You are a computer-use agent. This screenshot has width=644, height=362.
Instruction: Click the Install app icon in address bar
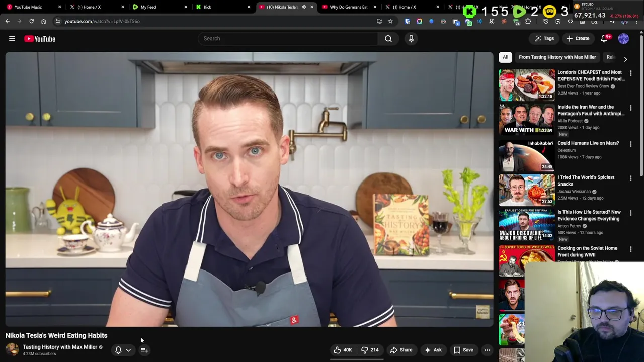[379, 21]
